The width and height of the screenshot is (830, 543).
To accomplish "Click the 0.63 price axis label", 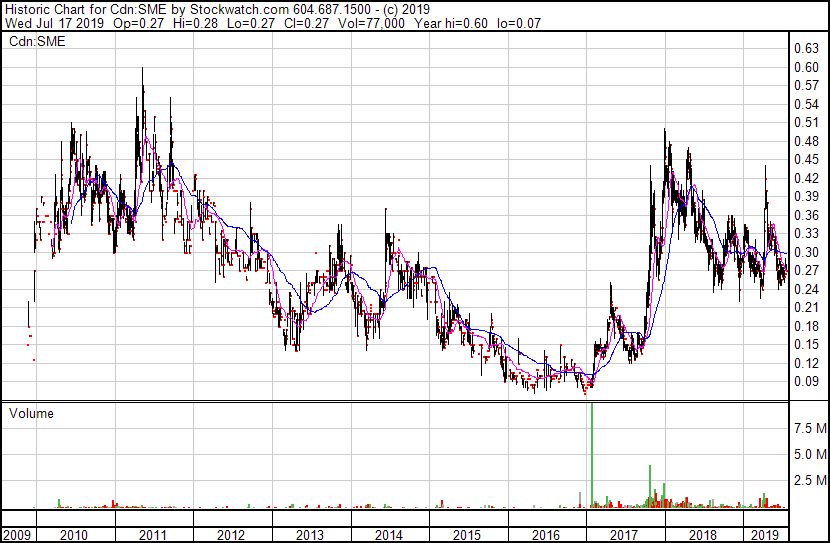I will click(x=805, y=49).
